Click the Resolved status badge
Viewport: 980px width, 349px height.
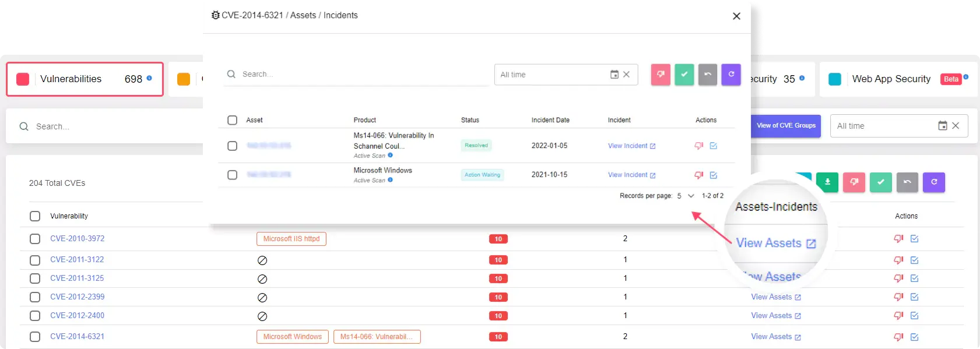pyautogui.click(x=476, y=146)
